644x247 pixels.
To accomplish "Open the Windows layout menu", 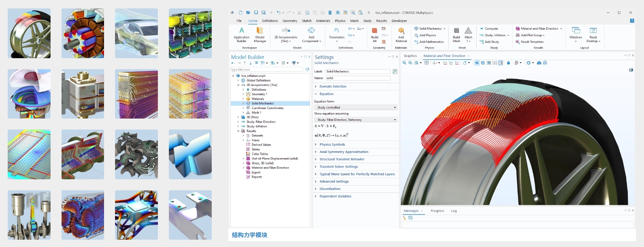I will (x=575, y=35).
